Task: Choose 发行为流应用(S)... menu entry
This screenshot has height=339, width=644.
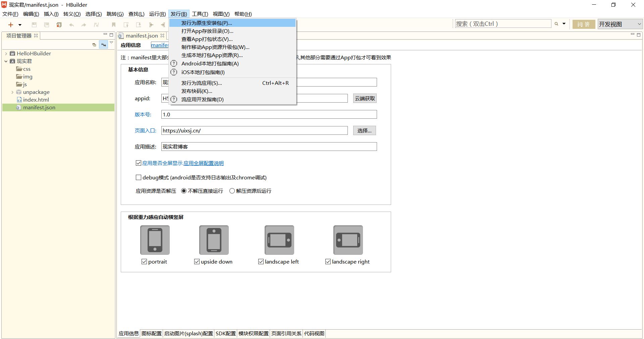Action: coord(232,83)
